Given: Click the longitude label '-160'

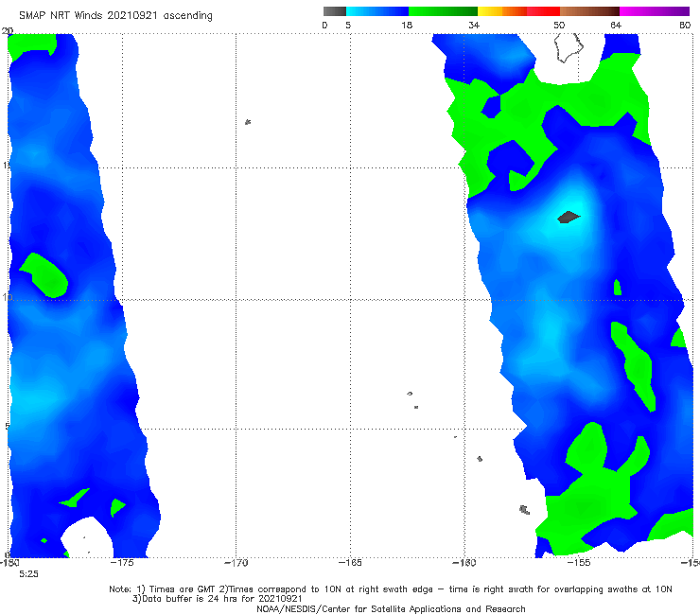Looking at the screenshot, I should (x=464, y=563).
